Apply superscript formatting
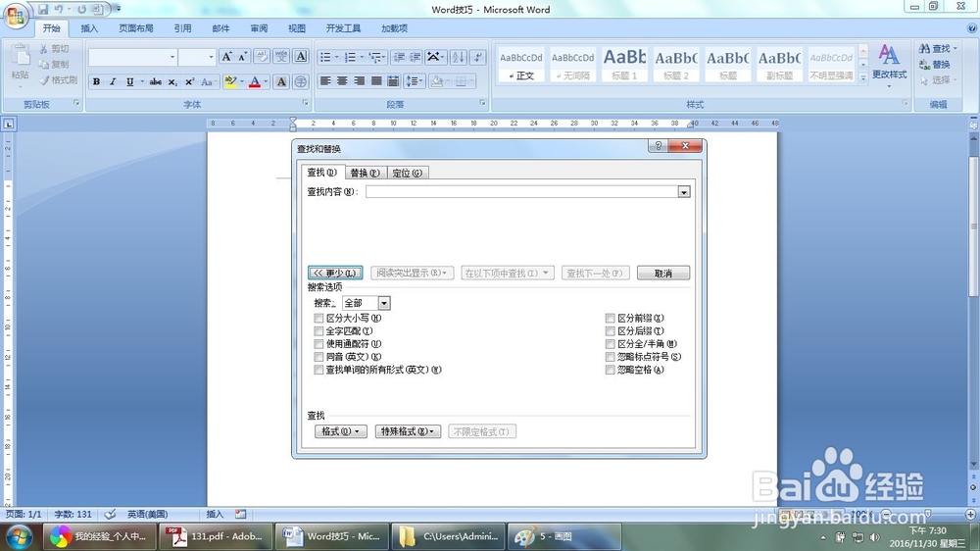This screenshot has width=980, height=551. point(189,81)
